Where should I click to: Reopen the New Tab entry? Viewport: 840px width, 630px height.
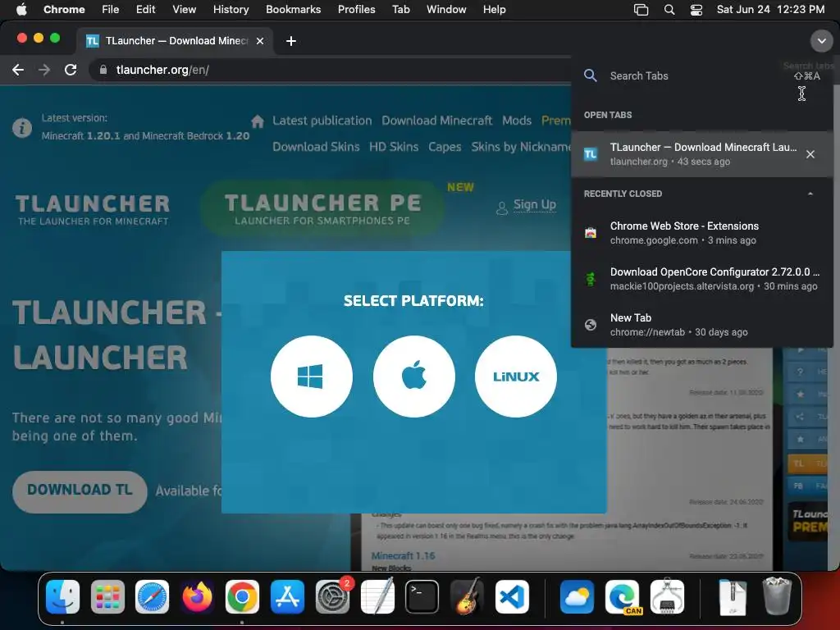point(702,325)
